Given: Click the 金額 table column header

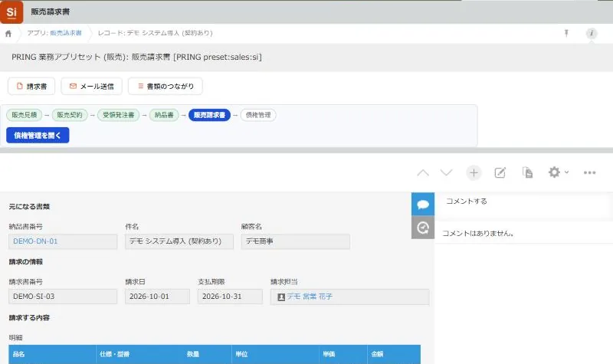Looking at the screenshot, I should (394, 354).
